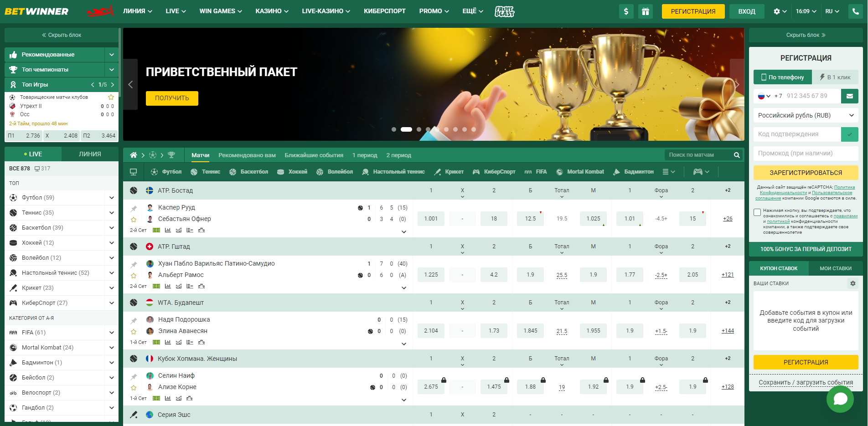Open statistics chart icon for Рууд match

[168, 230]
